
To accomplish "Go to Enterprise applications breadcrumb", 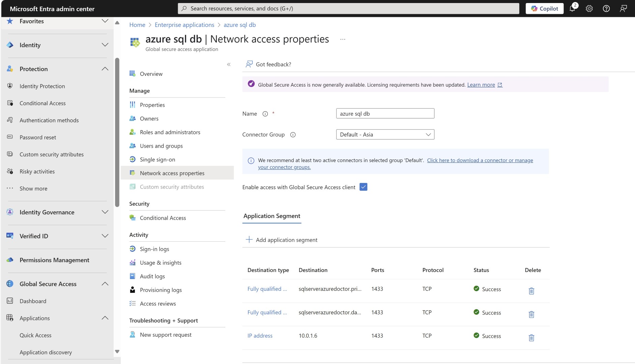I will click(184, 25).
